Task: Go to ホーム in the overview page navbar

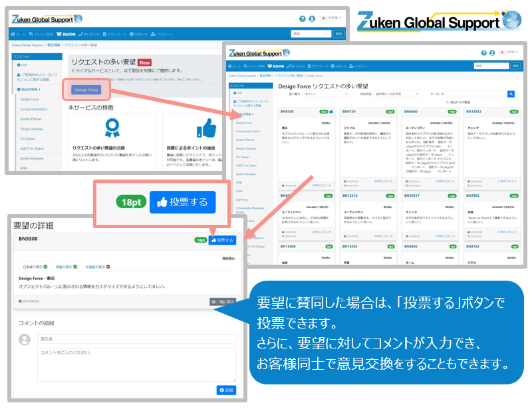Action: coord(19,35)
